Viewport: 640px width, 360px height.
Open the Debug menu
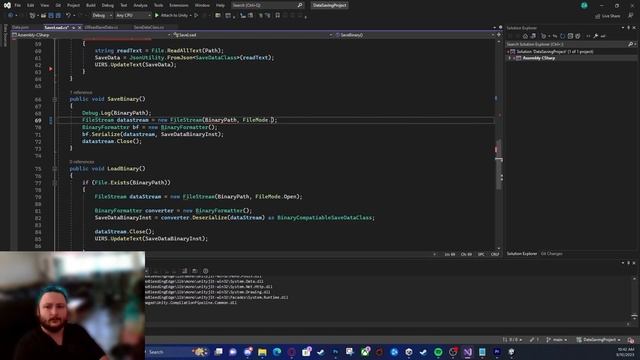point(108,5)
